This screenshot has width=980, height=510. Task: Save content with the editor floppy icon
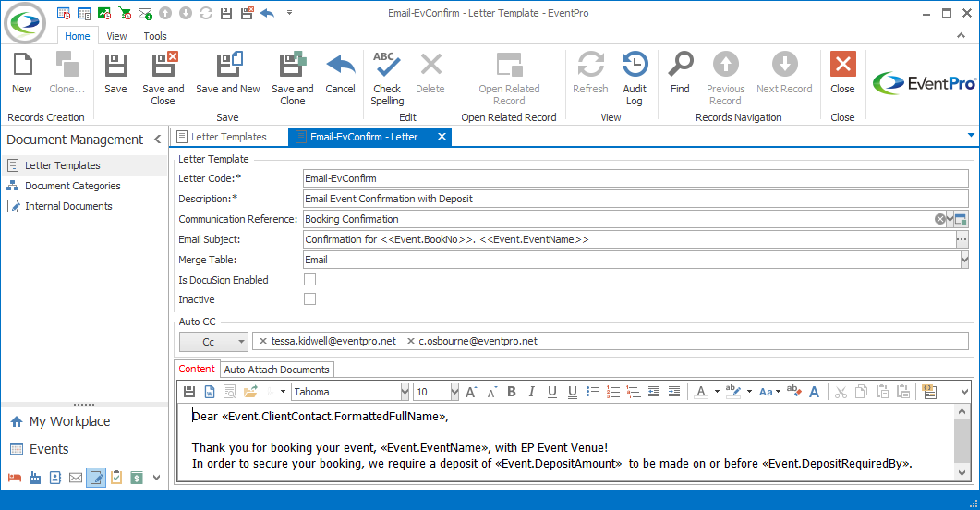pos(188,392)
